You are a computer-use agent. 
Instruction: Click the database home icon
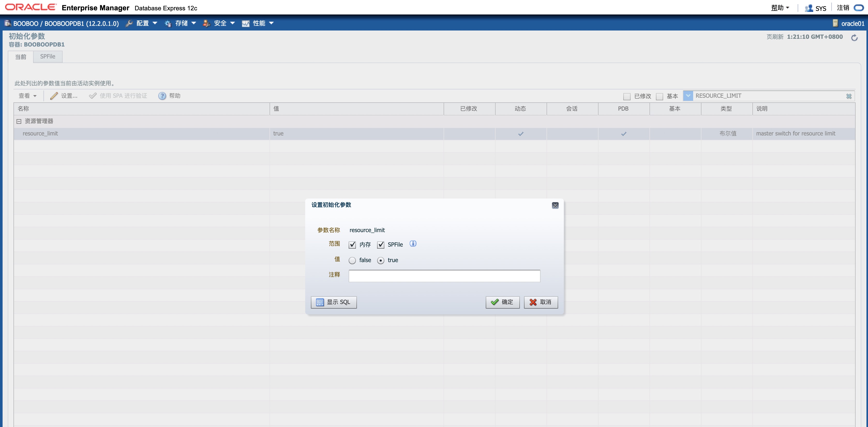click(x=8, y=23)
